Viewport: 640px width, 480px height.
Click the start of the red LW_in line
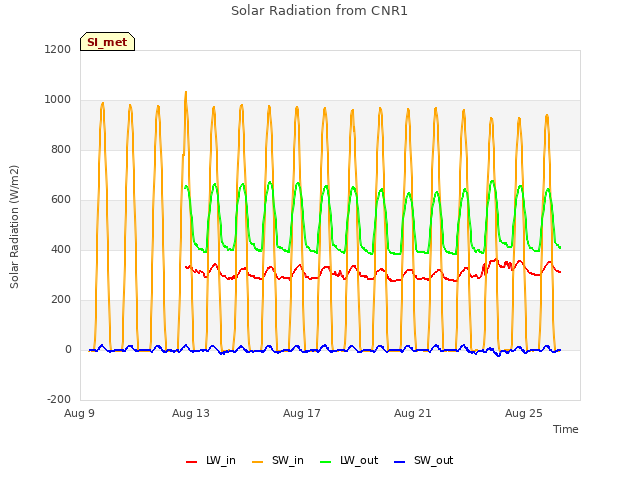pos(186,267)
